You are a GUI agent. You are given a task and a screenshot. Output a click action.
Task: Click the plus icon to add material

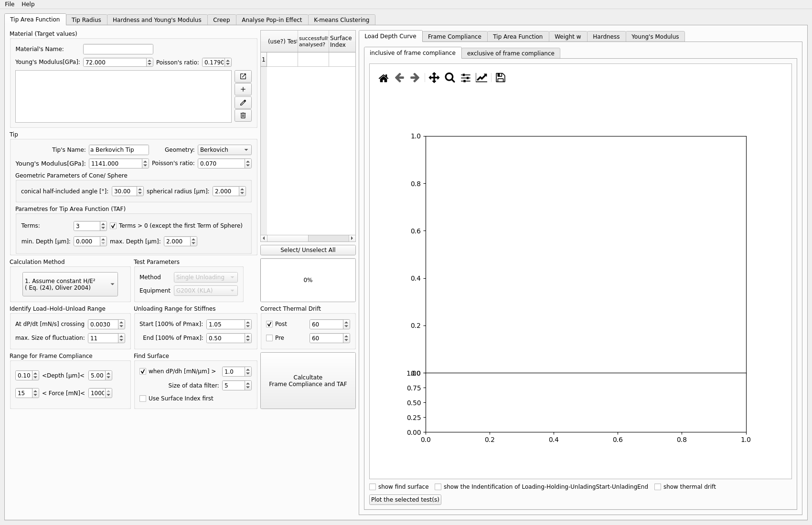(x=243, y=89)
